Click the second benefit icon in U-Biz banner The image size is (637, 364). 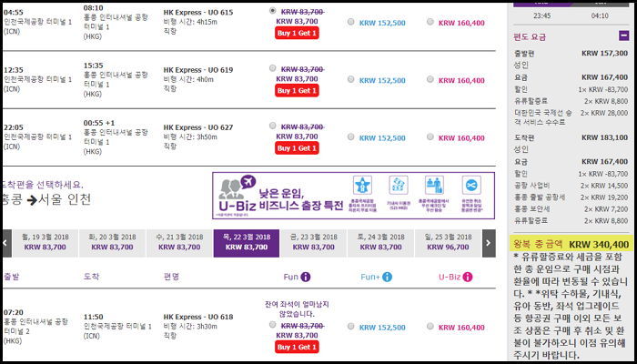[x=398, y=185]
